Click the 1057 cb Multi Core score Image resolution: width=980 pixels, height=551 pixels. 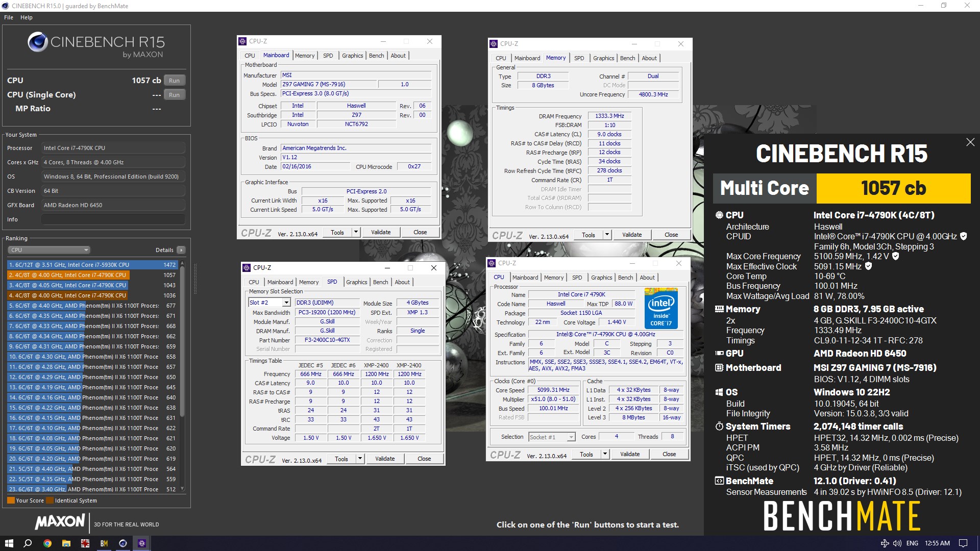[893, 188]
